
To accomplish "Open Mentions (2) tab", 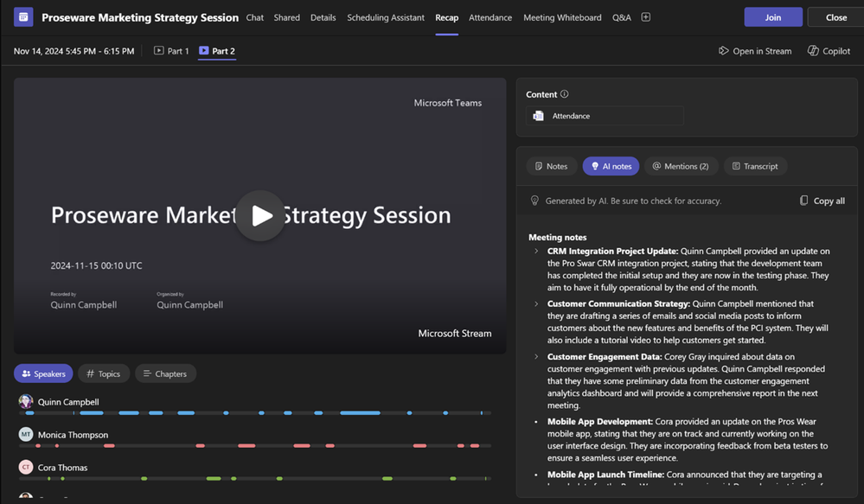I will point(681,166).
